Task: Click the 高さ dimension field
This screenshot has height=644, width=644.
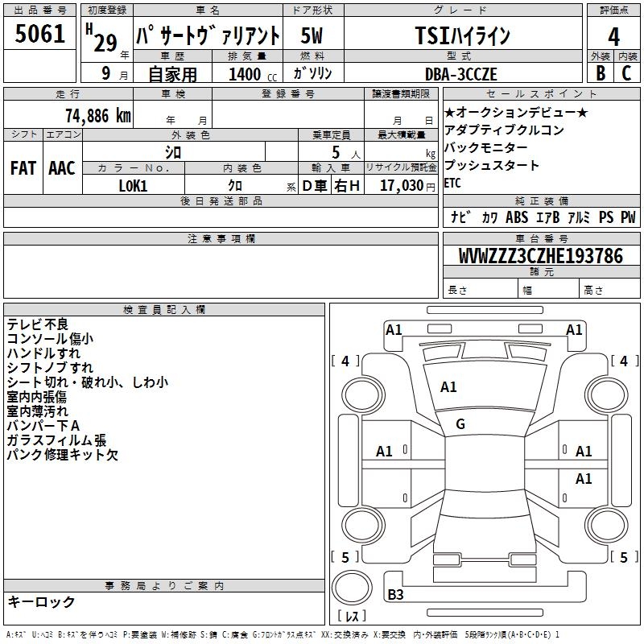Action: click(610, 288)
